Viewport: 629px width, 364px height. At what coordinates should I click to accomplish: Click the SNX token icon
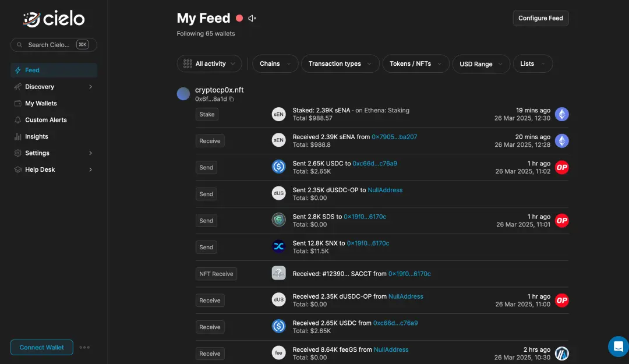click(x=278, y=247)
